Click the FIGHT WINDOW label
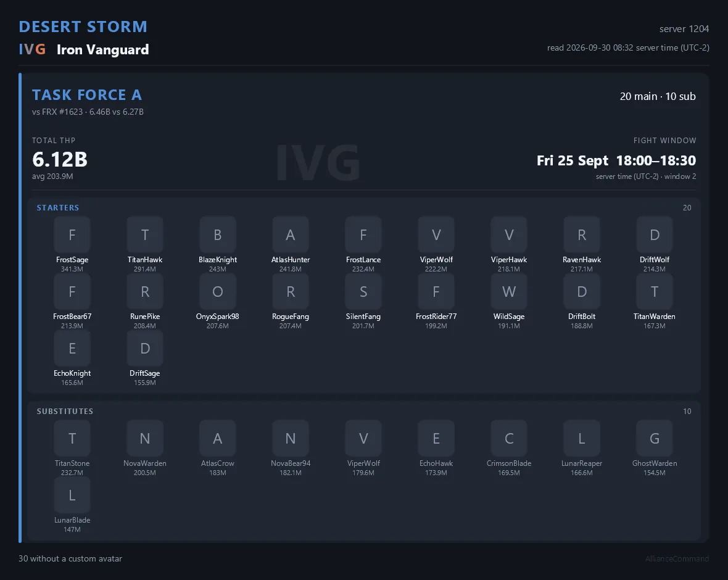The image size is (728, 580). tap(664, 140)
